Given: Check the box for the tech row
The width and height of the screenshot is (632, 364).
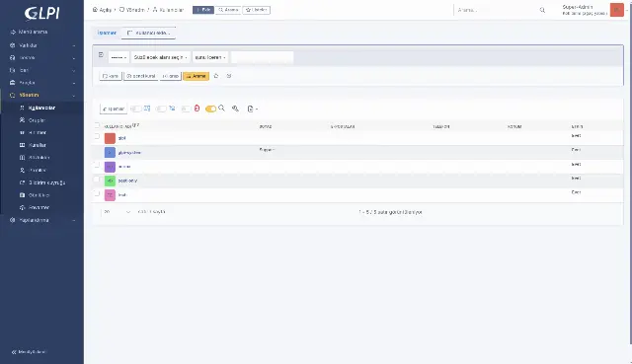Looking at the screenshot, I should tap(97, 193).
